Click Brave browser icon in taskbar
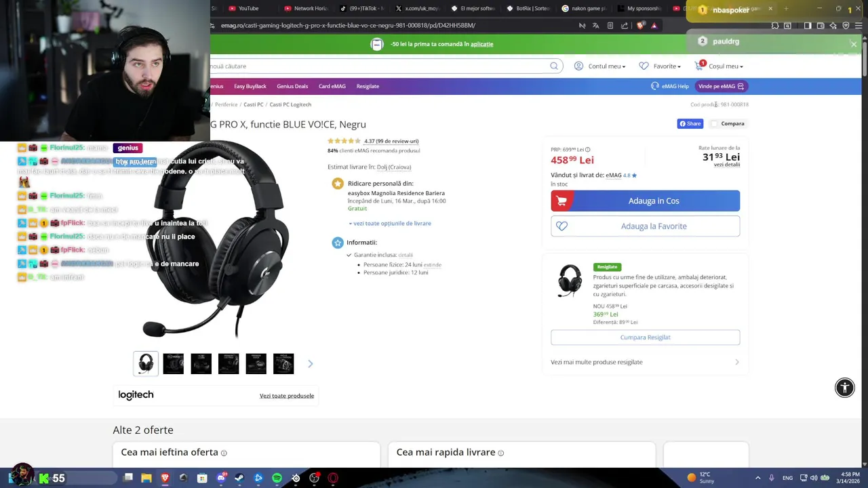 click(165, 478)
